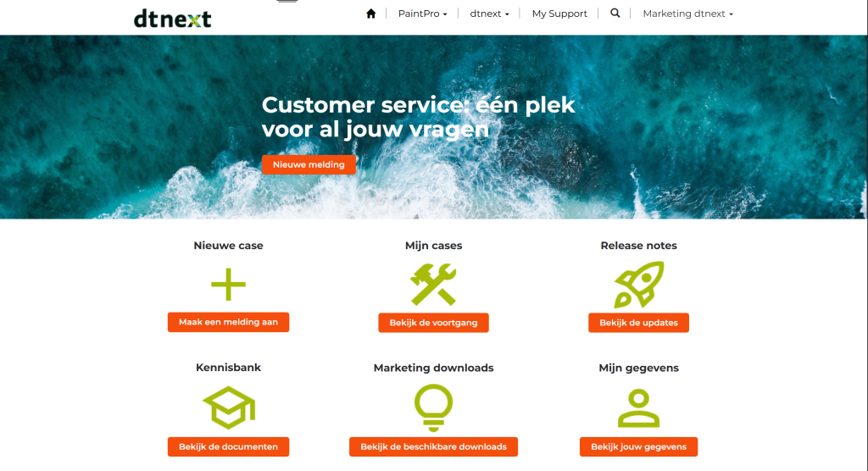Open Bekijk de updates button
The width and height of the screenshot is (868, 471).
(x=639, y=323)
